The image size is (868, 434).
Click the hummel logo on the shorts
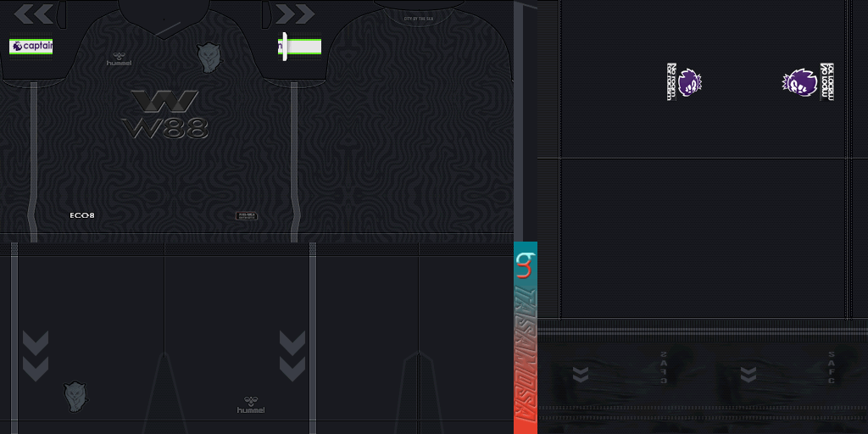click(x=251, y=405)
